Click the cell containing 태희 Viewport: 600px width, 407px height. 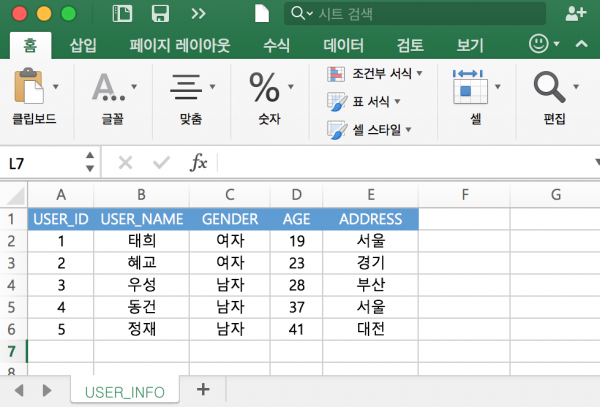(142, 241)
